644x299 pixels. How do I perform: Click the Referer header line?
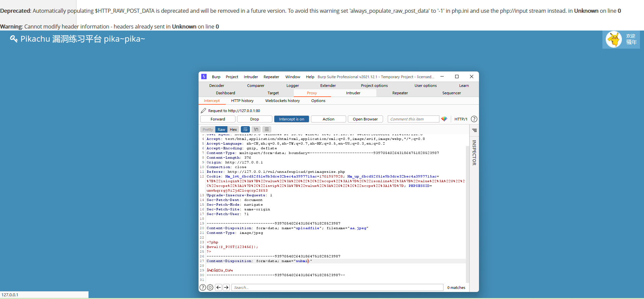click(x=276, y=171)
